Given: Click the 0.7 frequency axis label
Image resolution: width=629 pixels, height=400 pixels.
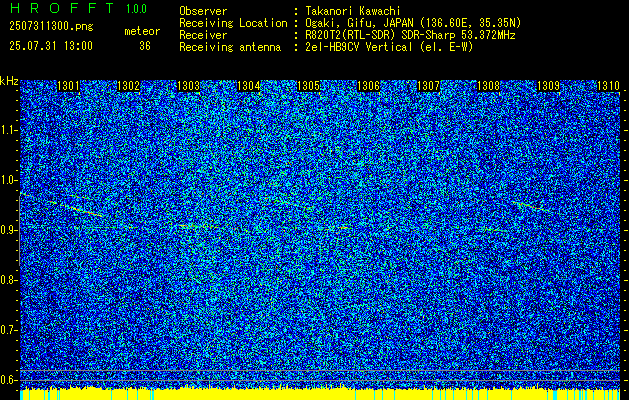Looking at the screenshot, I should point(9,330).
